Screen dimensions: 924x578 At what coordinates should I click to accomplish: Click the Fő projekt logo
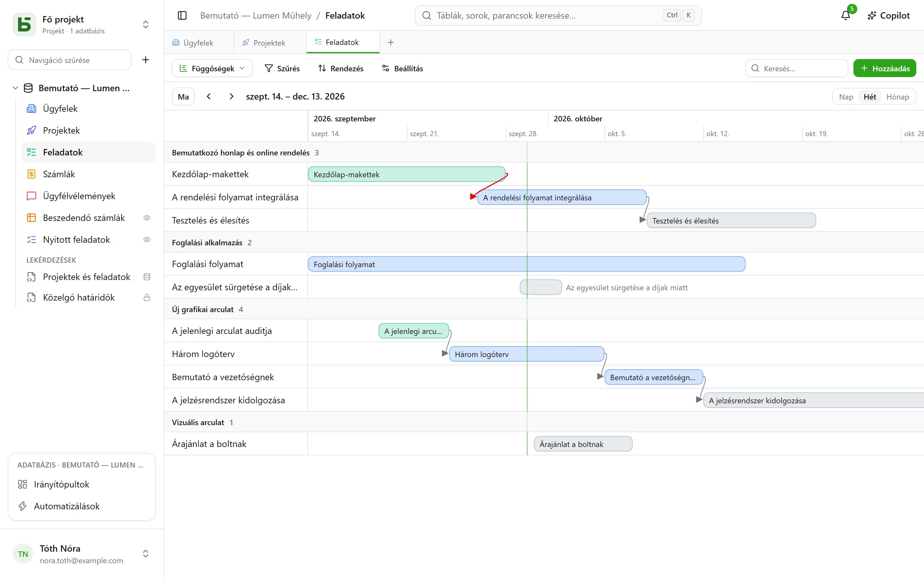24,24
